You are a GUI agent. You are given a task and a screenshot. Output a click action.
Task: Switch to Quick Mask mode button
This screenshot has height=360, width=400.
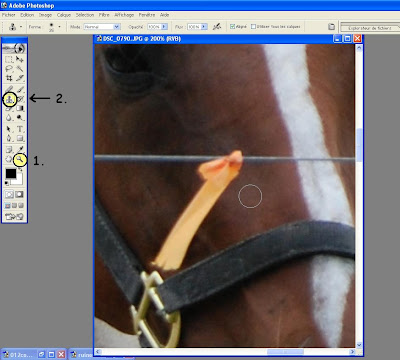[20, 194]
